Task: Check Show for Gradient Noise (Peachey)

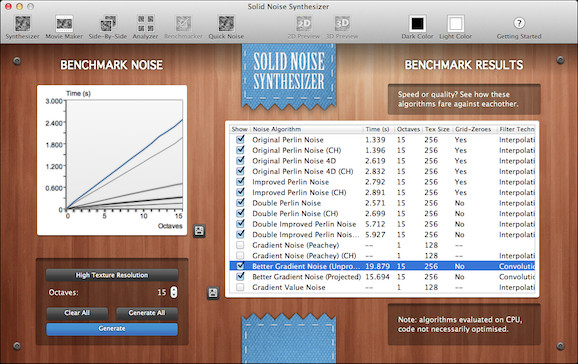Action: [x=240, y=245]
